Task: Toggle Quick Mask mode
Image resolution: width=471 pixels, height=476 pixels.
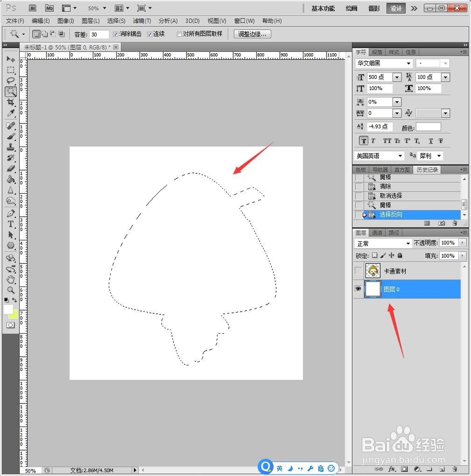Action: pos(10,325)
